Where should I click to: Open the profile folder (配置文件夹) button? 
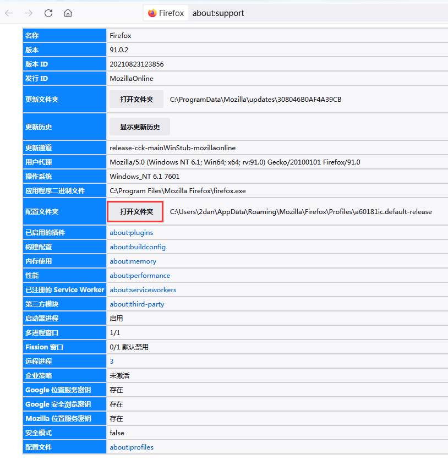(136, 212)
